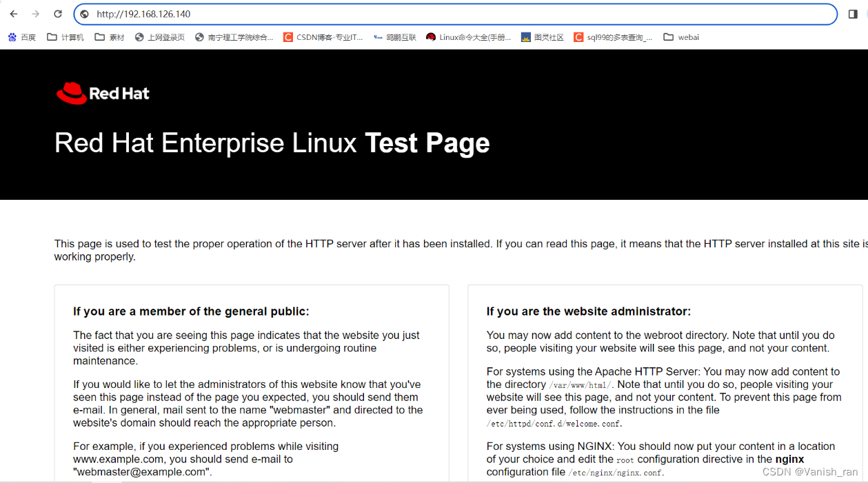Open the 上网登录页 bookmark
Image resolution: width=868 pixels, height=483 pixels.
pyautogui.click(x=160, y=37)
